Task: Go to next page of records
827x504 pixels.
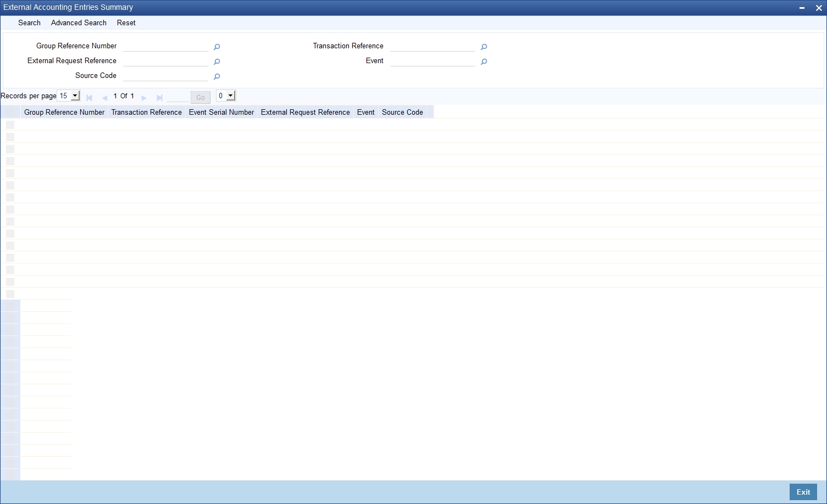Action: pos(144,98)
